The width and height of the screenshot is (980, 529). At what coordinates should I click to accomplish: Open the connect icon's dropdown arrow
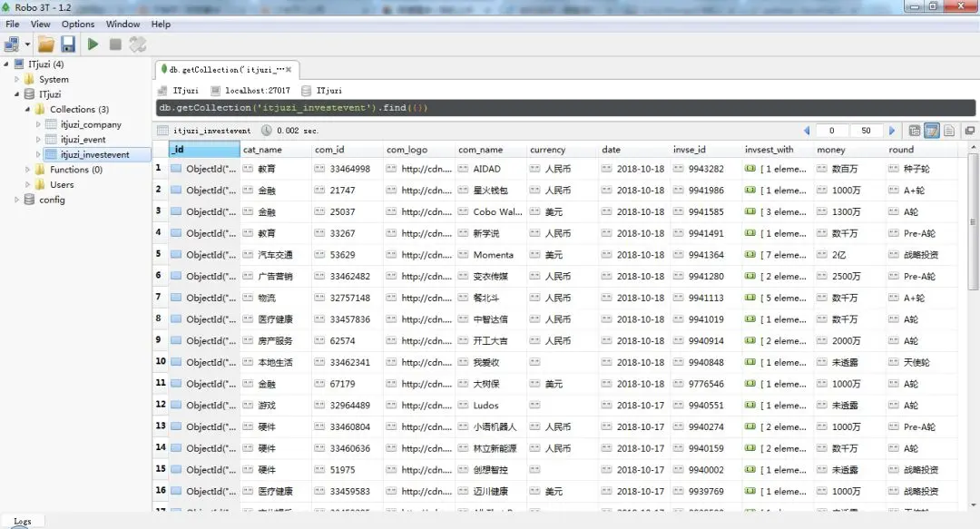tap(27, 44)
